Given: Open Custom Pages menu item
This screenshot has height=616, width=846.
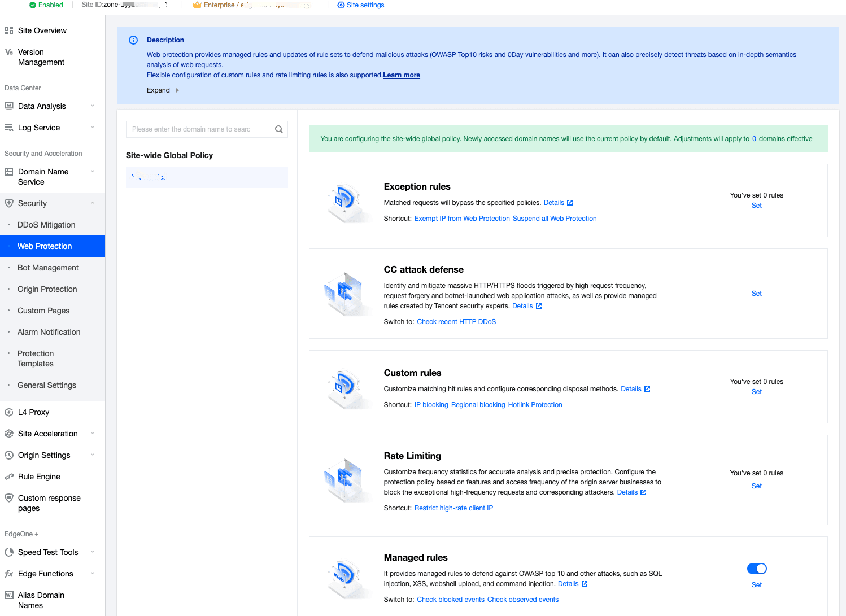Looking at the screenshot, I should coord(53,311).
